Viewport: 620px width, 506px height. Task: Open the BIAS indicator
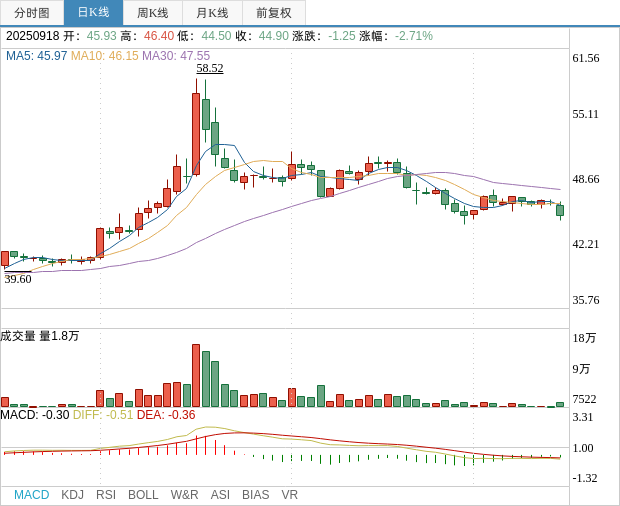tap(255, 495)
